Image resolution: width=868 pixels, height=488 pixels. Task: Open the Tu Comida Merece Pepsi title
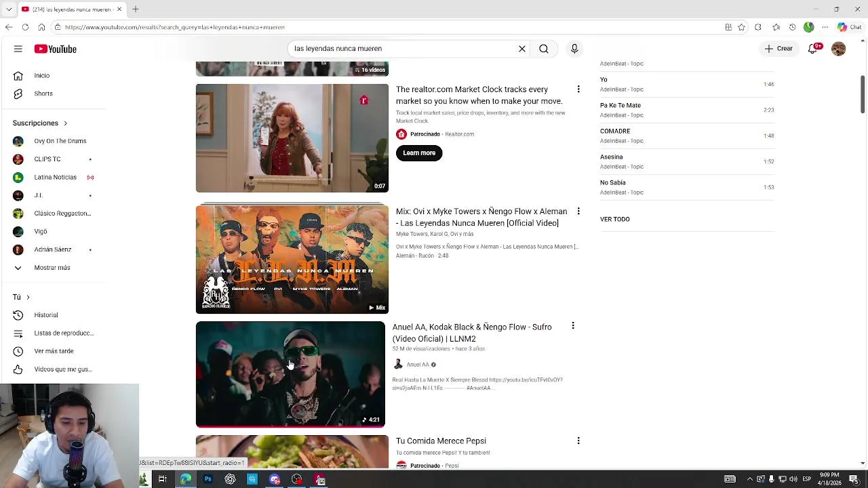441,441
